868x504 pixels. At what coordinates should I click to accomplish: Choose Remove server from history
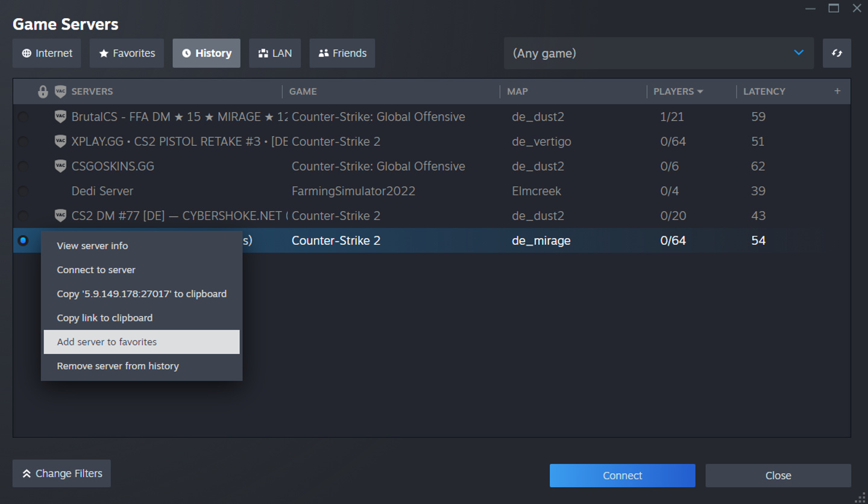(x=118, y=366)
